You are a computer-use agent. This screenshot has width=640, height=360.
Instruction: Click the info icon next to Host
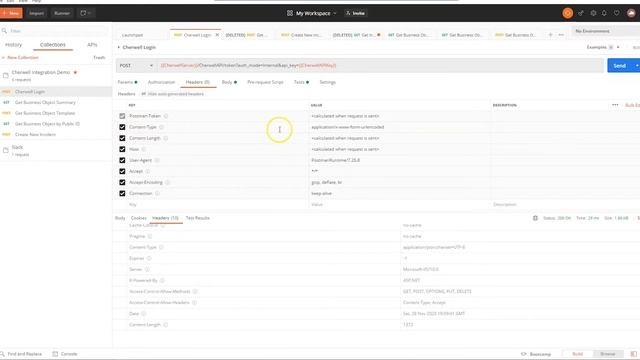144,149
